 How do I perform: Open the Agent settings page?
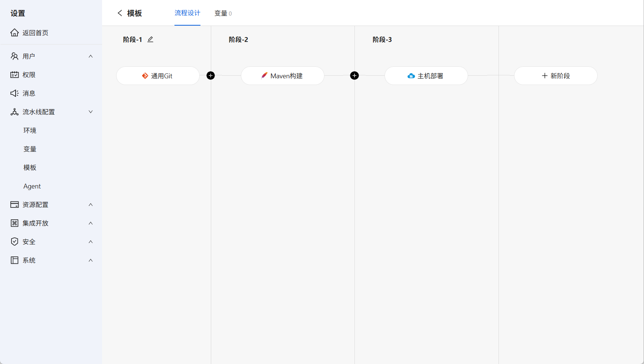(x=32, y=186)
